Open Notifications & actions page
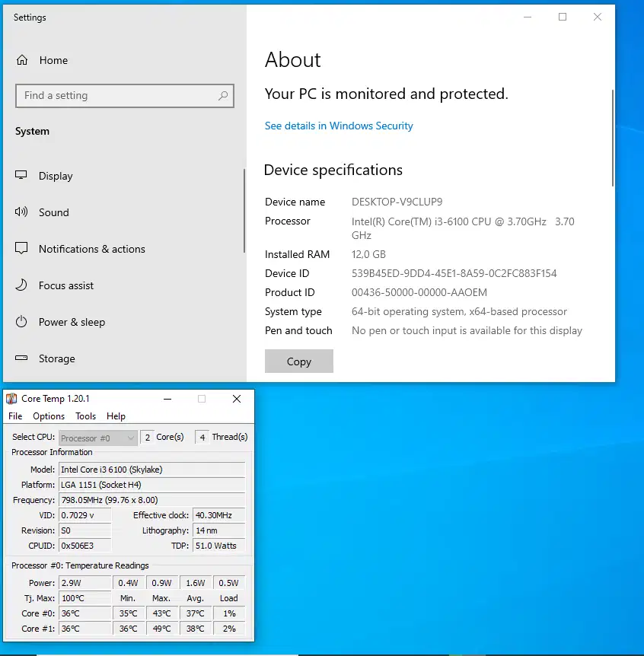The height and width of the screenshot is (656, 644). pos(91,249)
